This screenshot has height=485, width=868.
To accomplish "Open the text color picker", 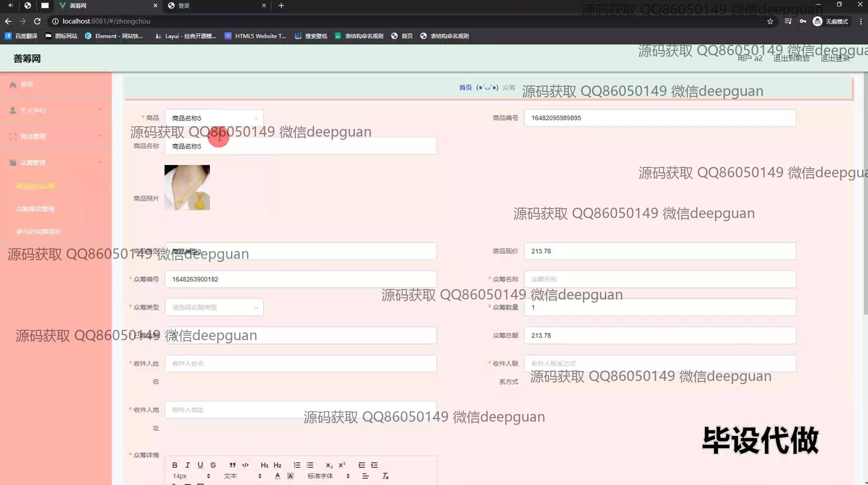I will (x=278, y=476).
